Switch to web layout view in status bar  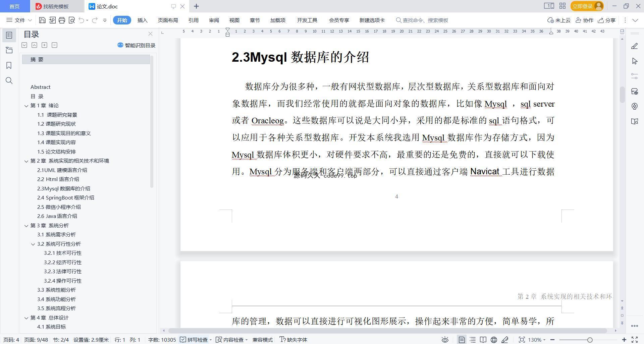[x=494, y=340]
